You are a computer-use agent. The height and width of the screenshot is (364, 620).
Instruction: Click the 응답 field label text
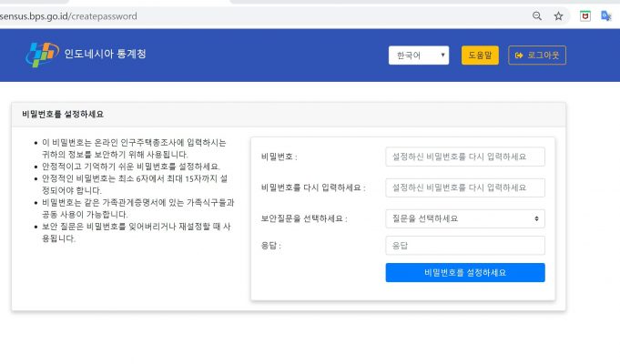[x=271, y=246]
